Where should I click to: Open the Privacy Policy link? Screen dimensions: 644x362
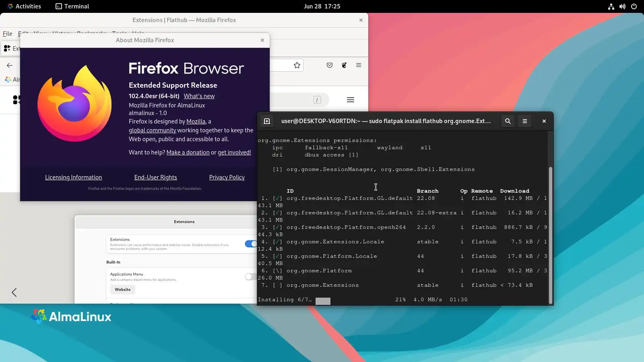[x=227, y=177]
